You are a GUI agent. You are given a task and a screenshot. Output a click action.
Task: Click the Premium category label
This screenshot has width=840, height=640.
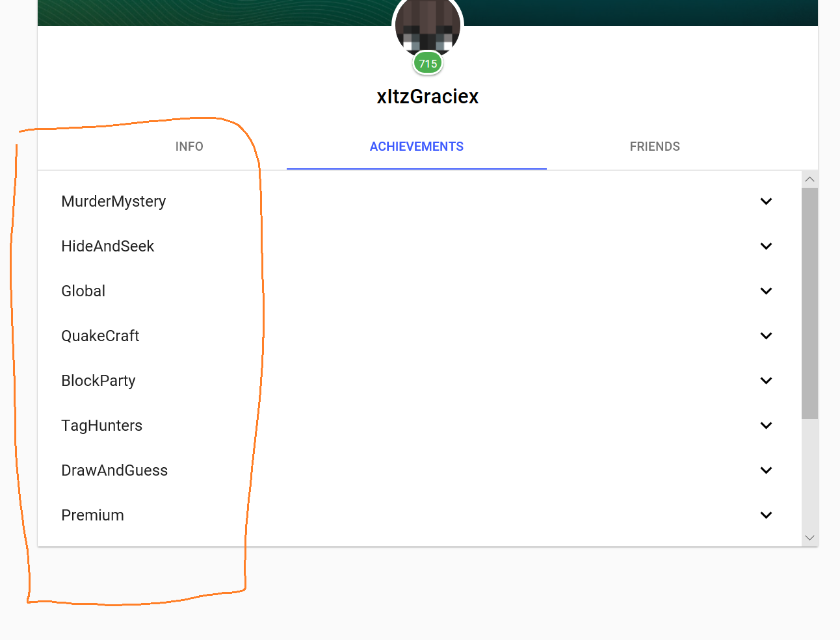92,515
